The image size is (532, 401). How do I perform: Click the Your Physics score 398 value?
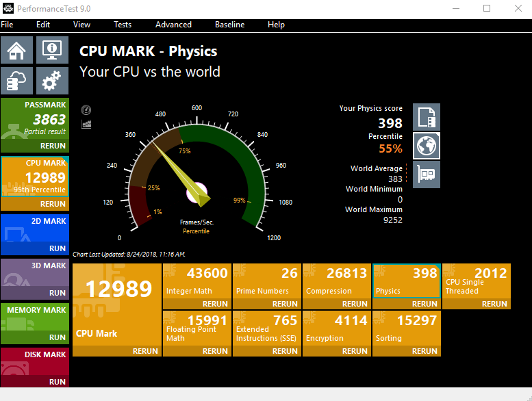click(x=390, y=123)
